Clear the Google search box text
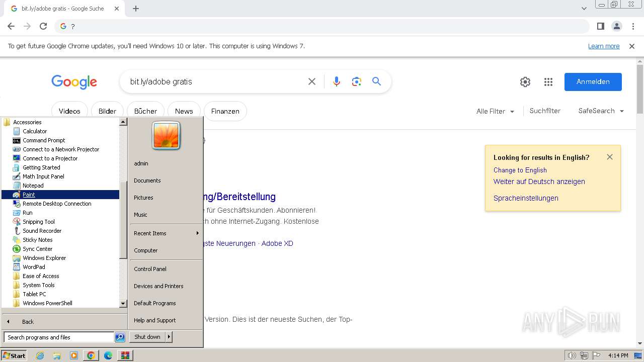This screenshot has width=644, height=362. click(312, 81)
